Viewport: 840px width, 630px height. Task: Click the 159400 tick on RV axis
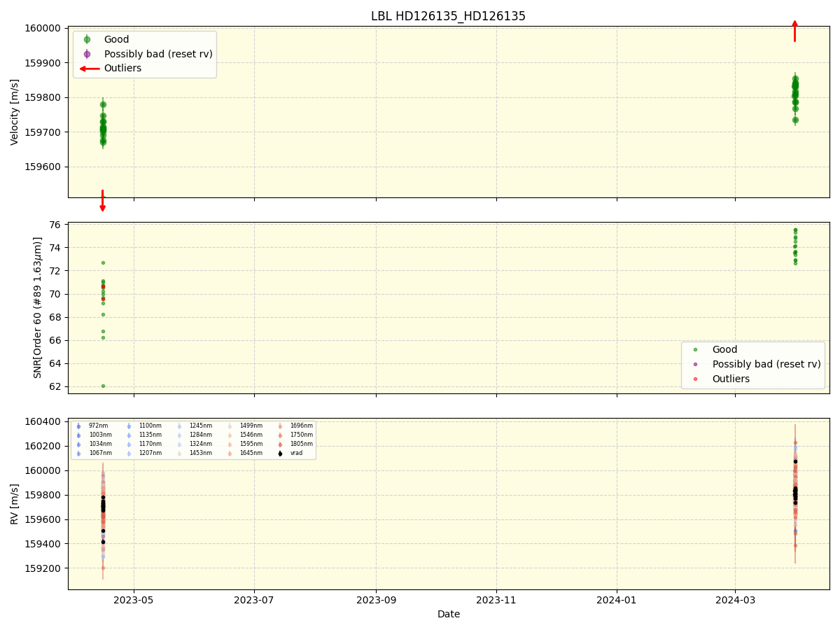41,544
